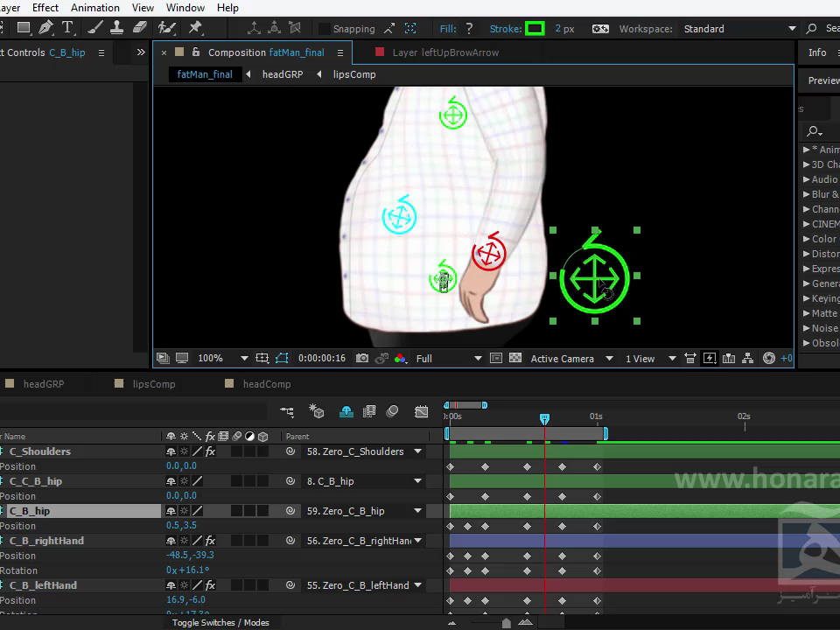Toggle the composition lock icon
840x630 pixels.
click(196, 52)
